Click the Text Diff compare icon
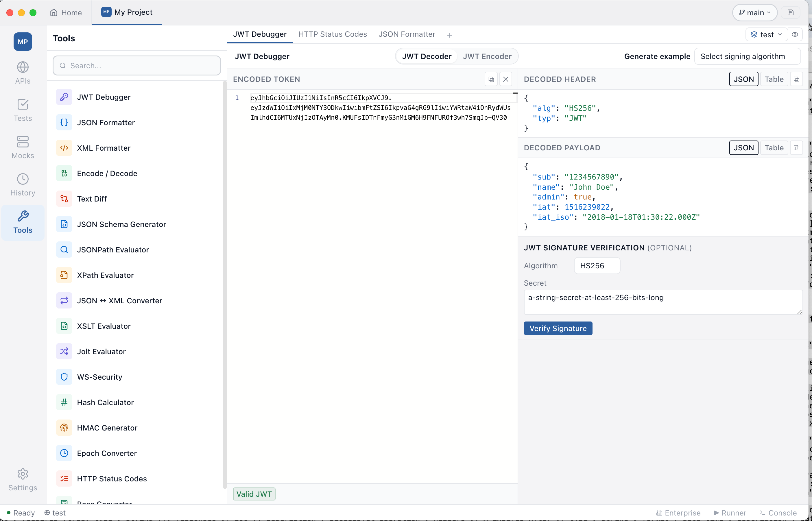 [64, 199]
